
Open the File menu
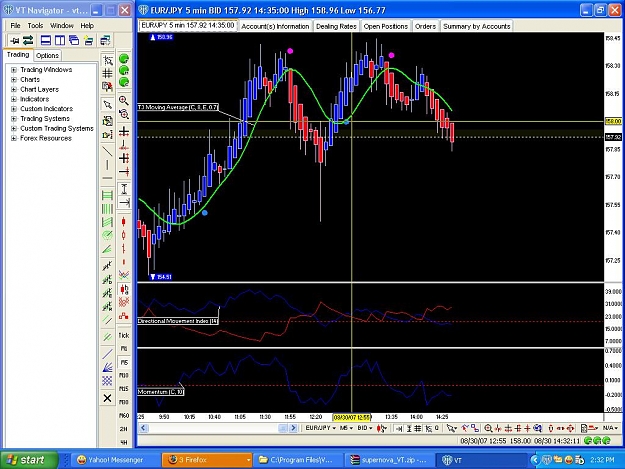pos(15,26)
